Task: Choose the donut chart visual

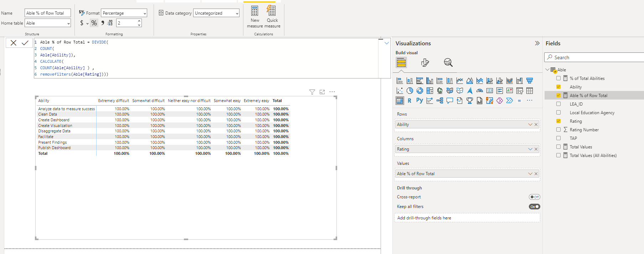Action: [420, 91]
